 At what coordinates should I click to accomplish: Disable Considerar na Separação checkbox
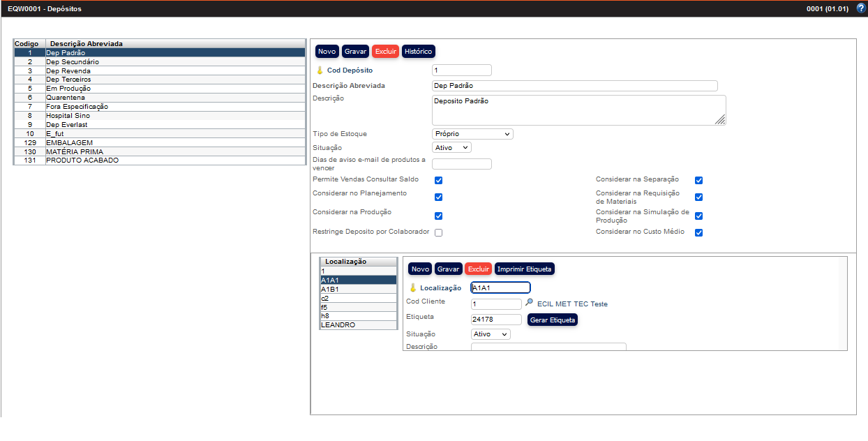(x=698, y=180)
